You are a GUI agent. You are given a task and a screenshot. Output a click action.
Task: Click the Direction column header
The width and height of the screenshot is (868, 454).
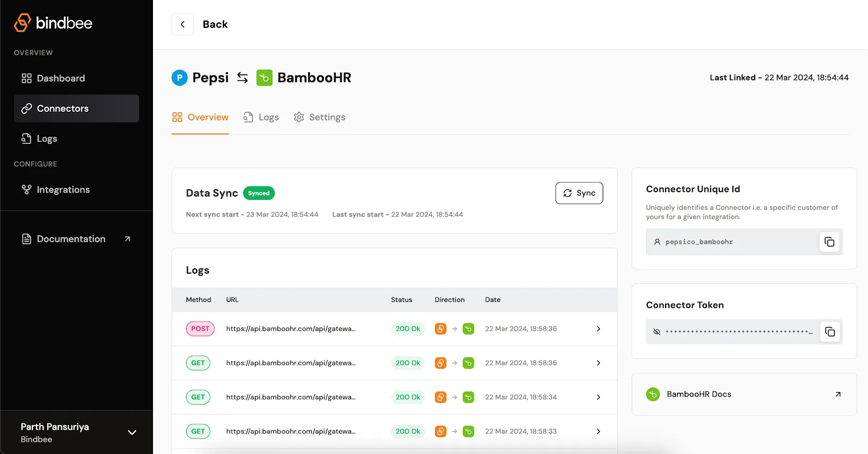(x=450, y=300)
